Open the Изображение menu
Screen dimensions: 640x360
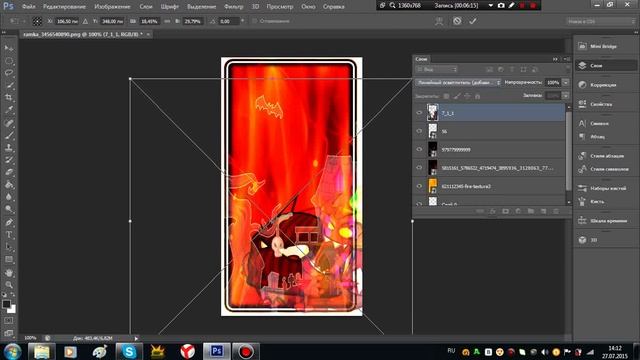[x=112, y=7]
